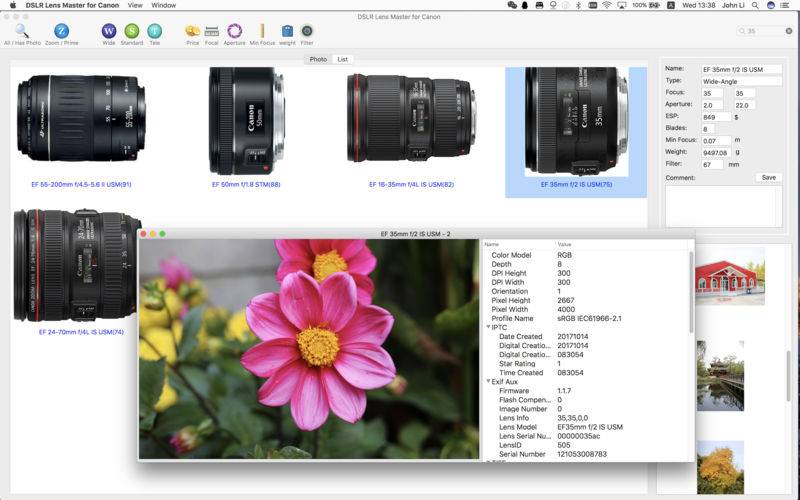This screenshot has height=500, width=800.
Task: Click the All / Has Photo magnifier icon
Action: tap(22, 31)
